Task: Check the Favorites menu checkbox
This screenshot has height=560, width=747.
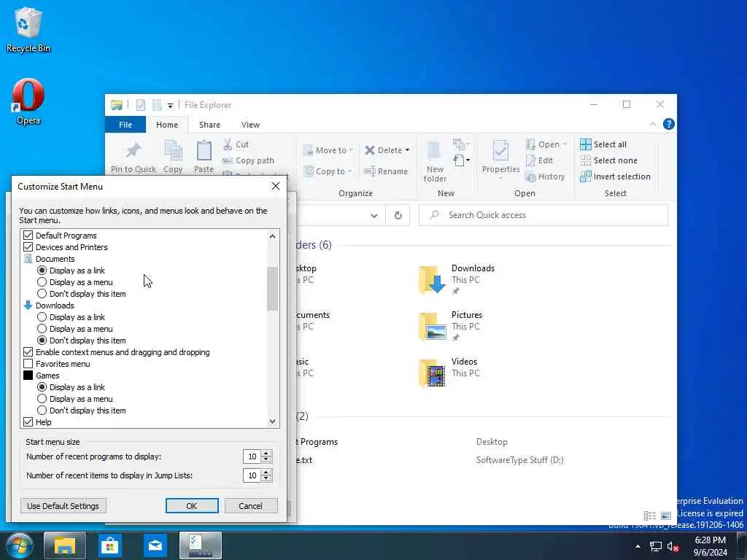Action: point(28,364)
